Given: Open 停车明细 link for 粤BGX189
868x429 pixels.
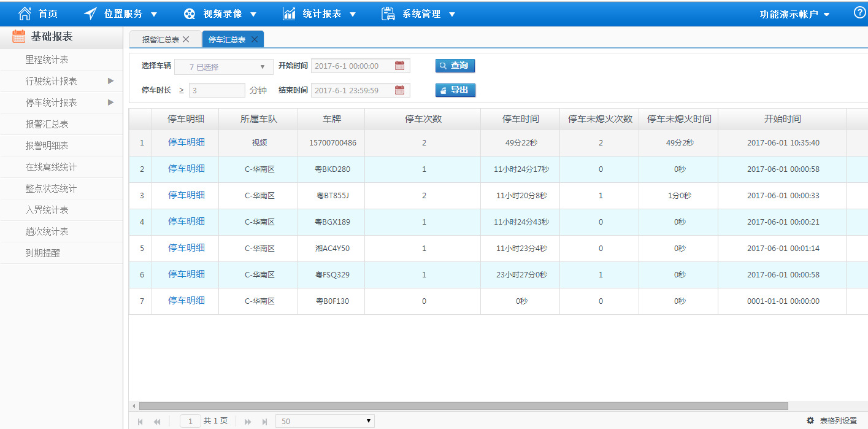Looking at the screenshot, I should (x=186, y=221).
